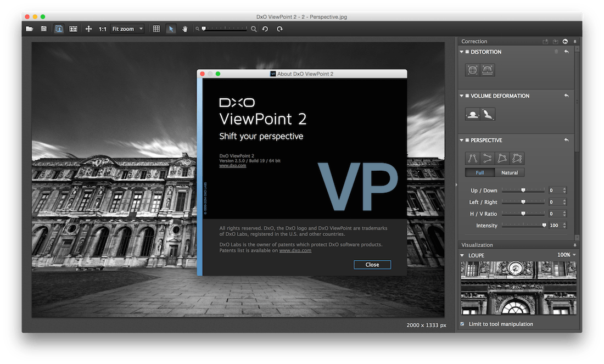Uncheck Limit to tool manipulation
Viewport: 604px width, 364px height.
coord(462,324)
